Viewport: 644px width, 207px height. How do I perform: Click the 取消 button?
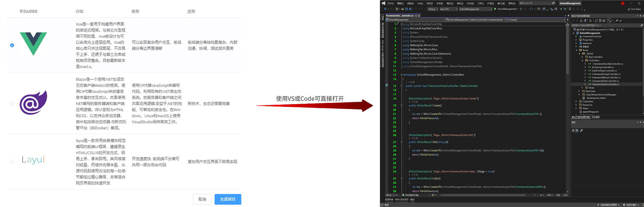point(202,199)
